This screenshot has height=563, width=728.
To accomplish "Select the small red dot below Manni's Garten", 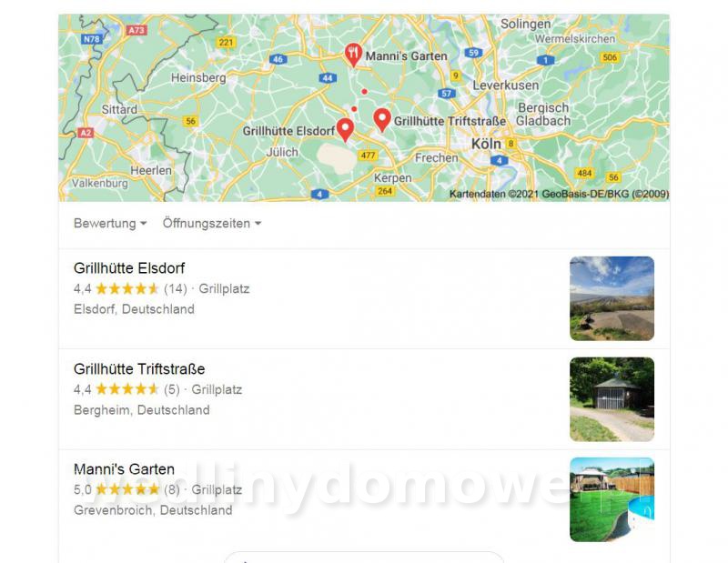I will 365,92.
